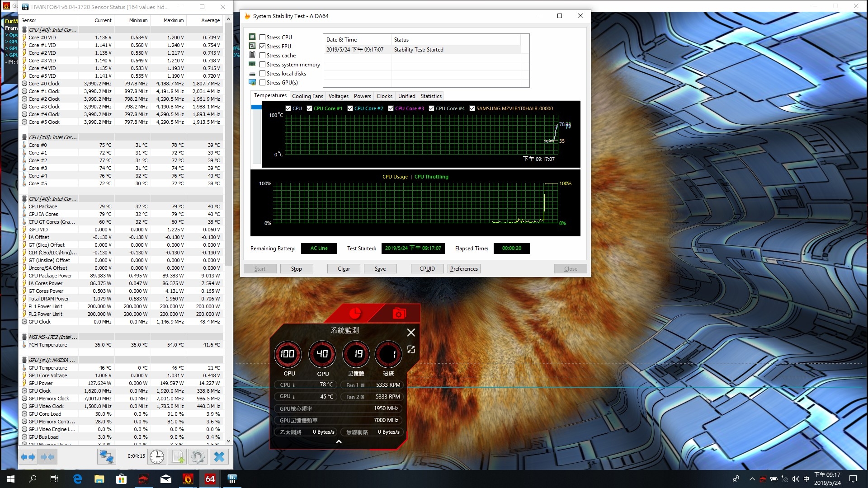868x488 pixels.
Task: Click the Preferences button
Action: pos(464,269)
